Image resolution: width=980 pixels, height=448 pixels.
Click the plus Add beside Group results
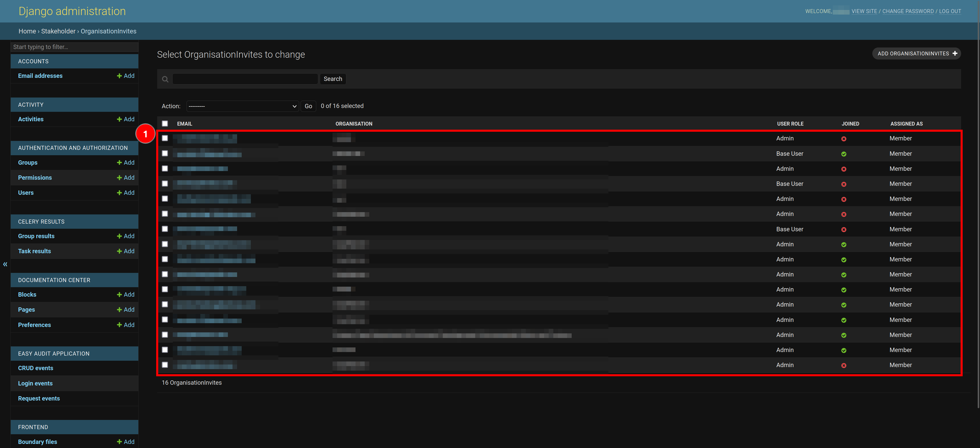click(x=126, y=236)
